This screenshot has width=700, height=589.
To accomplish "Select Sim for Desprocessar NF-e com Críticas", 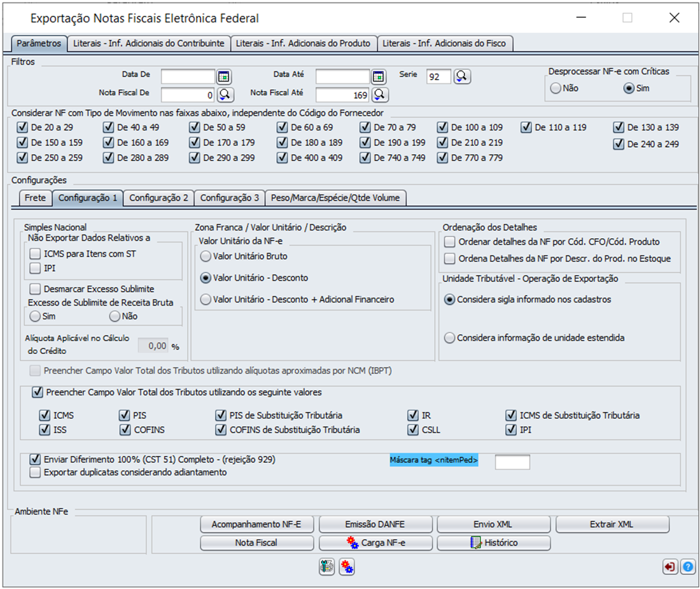I will pyautogui.click(x=629, y=88).
